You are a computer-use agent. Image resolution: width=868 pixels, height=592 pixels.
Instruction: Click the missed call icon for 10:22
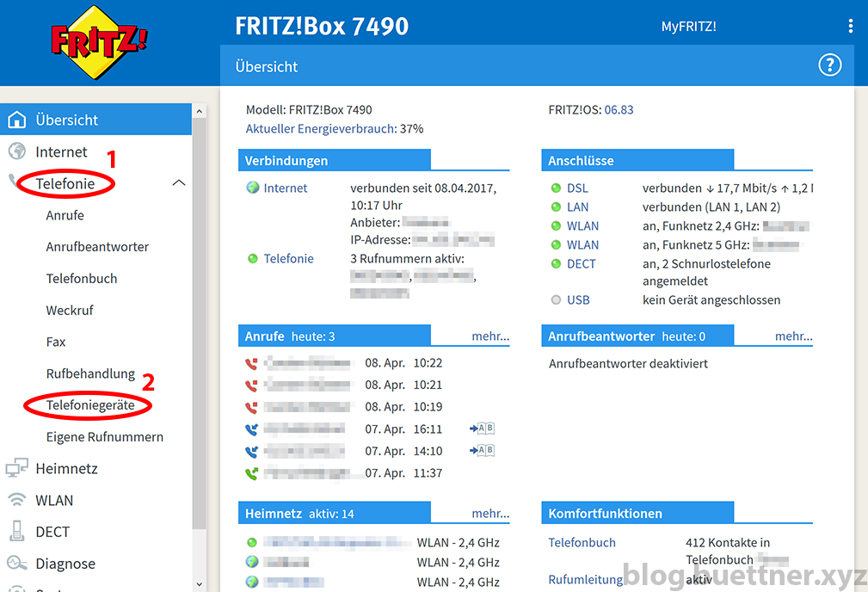pyautogui.click(x=251, y=364)
